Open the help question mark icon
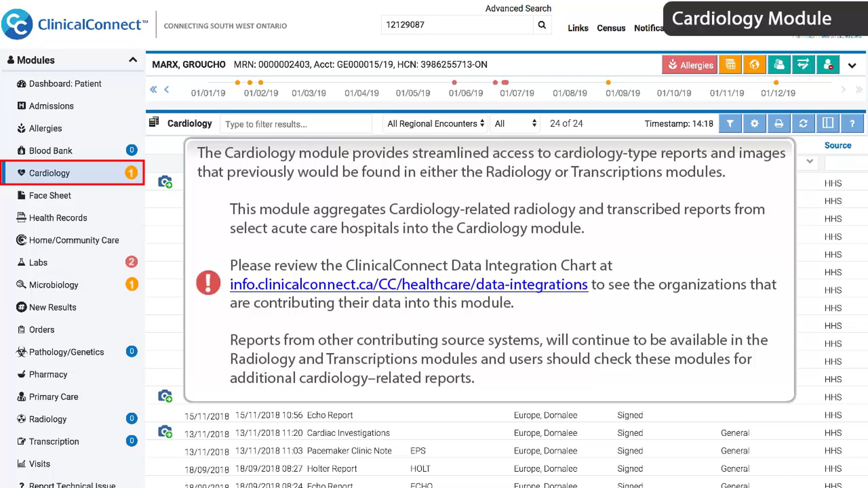Image resolution: width=868 pixels, height=488 pixels. point(852,124)
